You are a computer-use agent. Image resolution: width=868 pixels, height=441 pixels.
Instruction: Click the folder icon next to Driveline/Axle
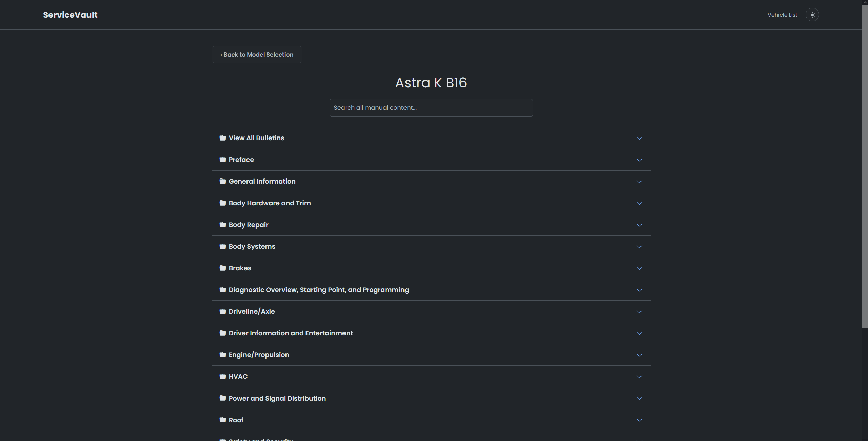223,311
